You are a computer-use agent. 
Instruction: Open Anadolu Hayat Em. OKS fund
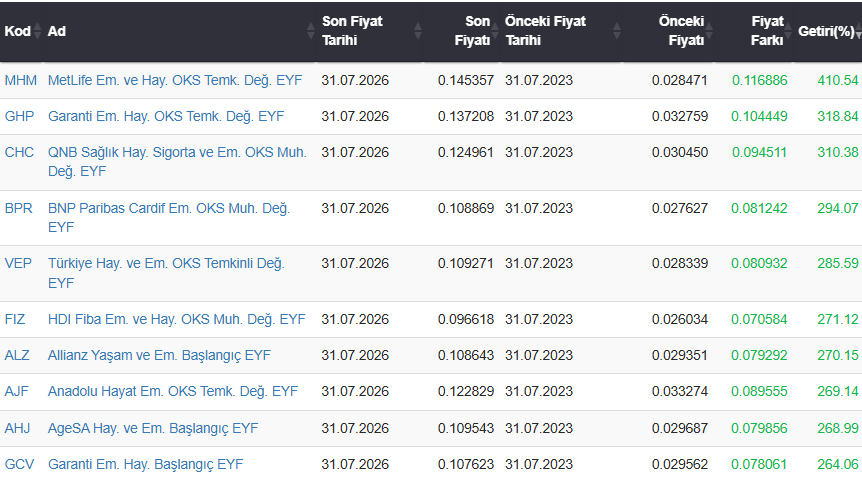[x=173, y=391]
